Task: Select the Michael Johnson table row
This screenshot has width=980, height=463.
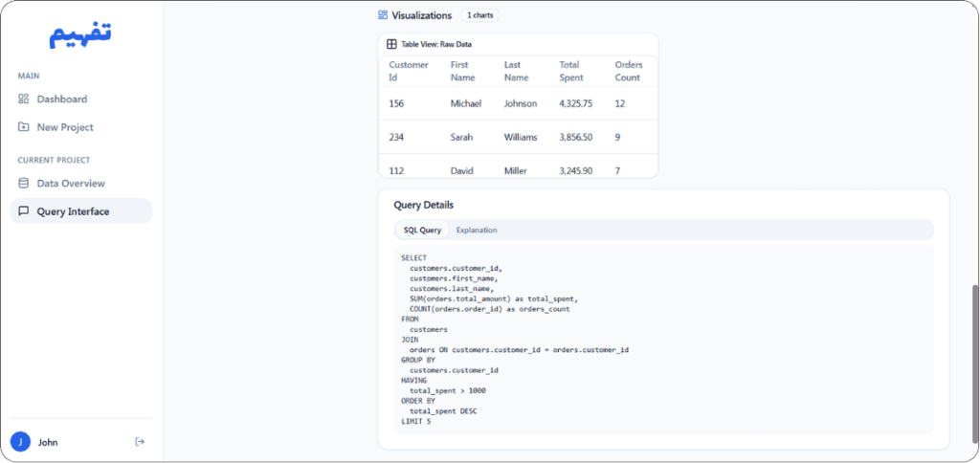Action: 518,103
